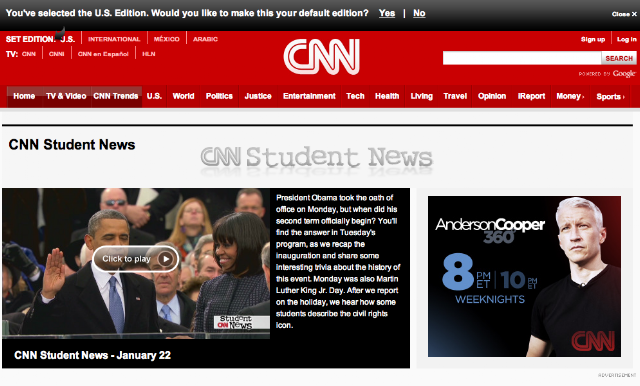Open the TV & Video tab
Image resolution: width=640 pixels, height=386 pixels.
(x=66, y=96)
